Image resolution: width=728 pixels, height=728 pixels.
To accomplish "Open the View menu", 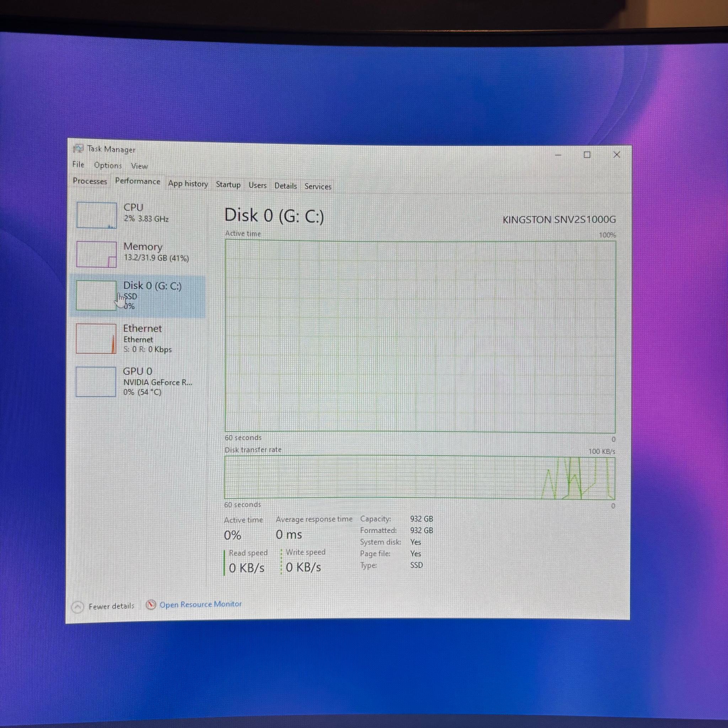I will coord(139,166).
